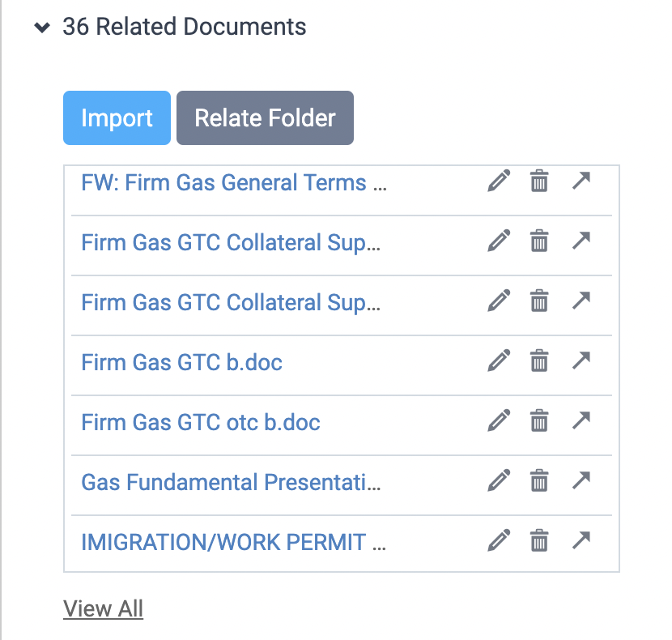The height and width of the screenshot is (640, 672).
Task: Open FW: Firm Gas General Terms externally via arrow
Action: 581,180
